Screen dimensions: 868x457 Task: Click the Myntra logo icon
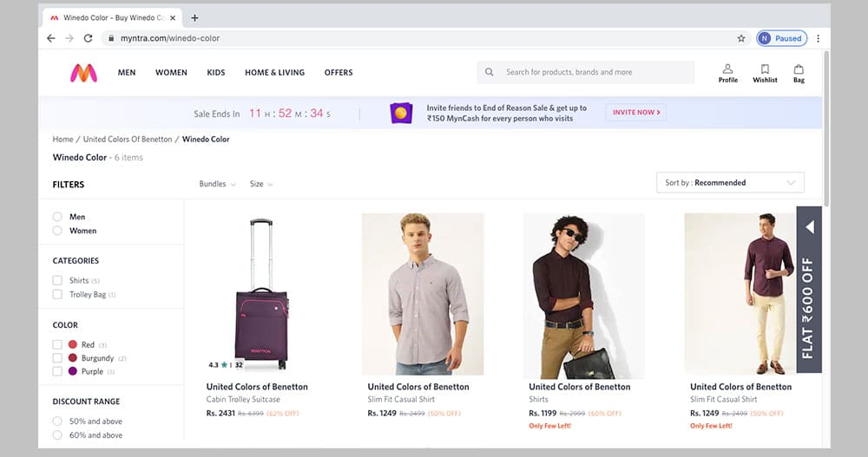[83, 73]
